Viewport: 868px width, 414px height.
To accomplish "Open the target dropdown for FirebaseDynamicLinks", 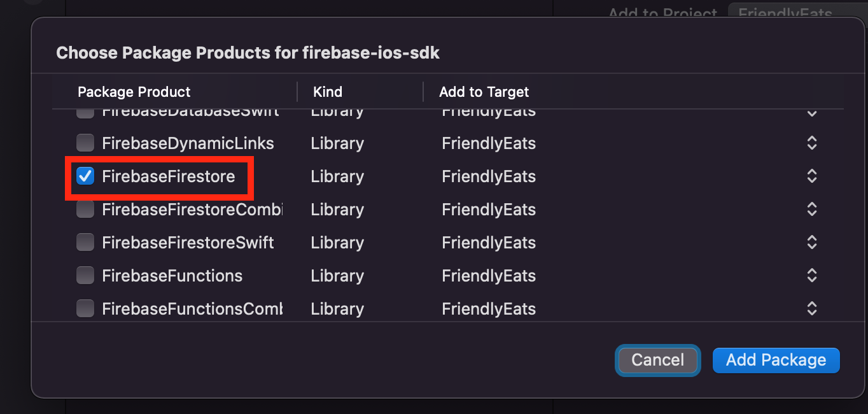I will click(812, 143).
